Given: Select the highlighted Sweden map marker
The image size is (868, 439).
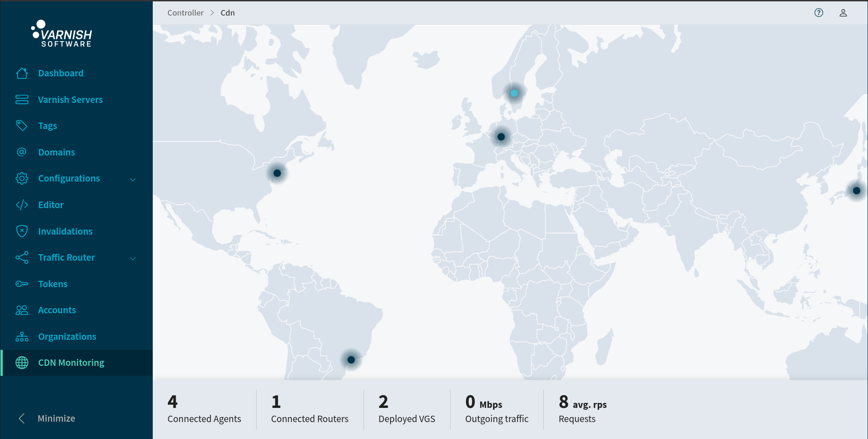Looking at the screenshot, I should click(x=514, y=93).
